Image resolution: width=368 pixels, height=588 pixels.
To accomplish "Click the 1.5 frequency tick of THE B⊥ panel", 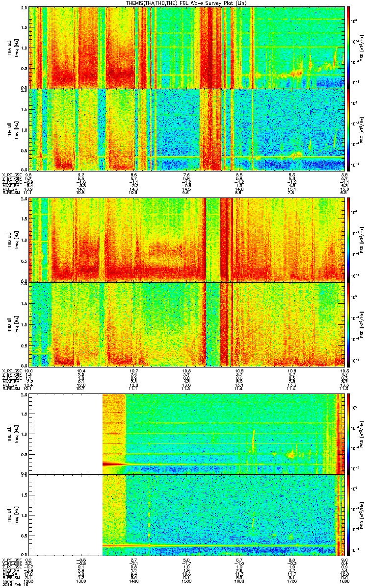I will tap(24, 414).
